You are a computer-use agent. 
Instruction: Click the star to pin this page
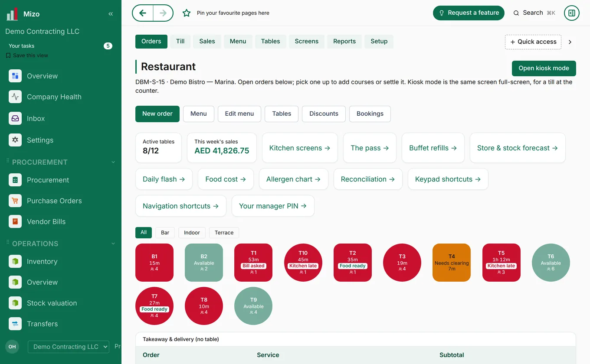tap(187, 13)
